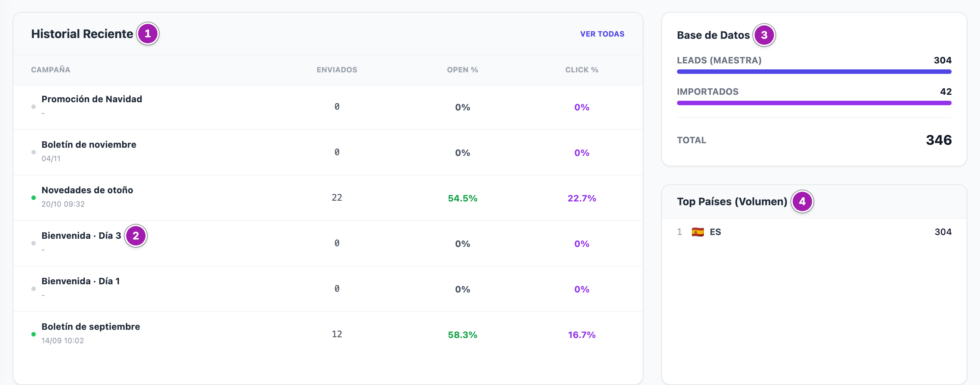Click the CAMPAÑA column header
The width and height of the screenshot is (980, 385).
(51, 70)
